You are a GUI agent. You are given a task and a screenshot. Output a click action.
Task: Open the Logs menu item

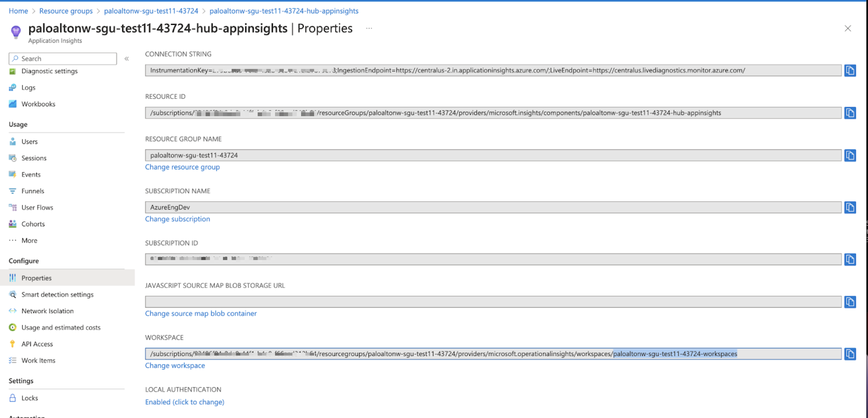(x=28, y=87)
